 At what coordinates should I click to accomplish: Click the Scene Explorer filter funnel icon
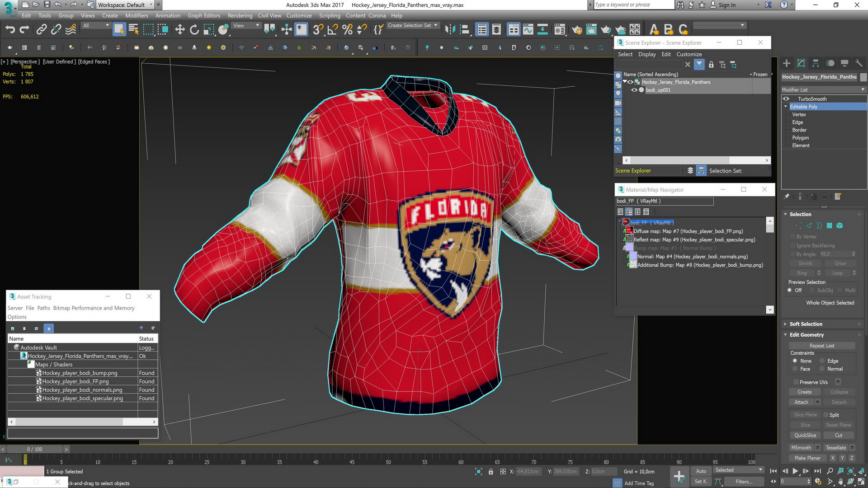(x=699, y=65)
